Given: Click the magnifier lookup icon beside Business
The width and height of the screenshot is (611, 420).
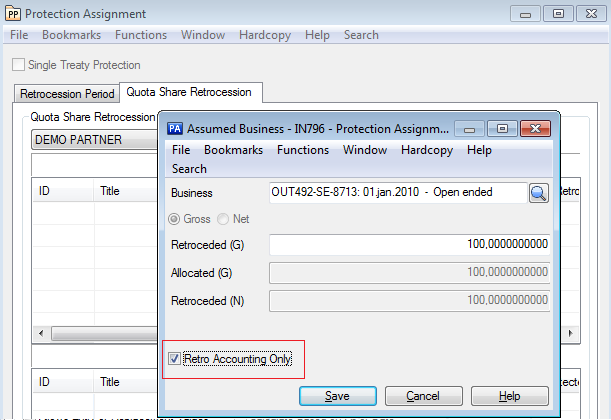Looking at the screenshot, I should [x=538, y=193].
